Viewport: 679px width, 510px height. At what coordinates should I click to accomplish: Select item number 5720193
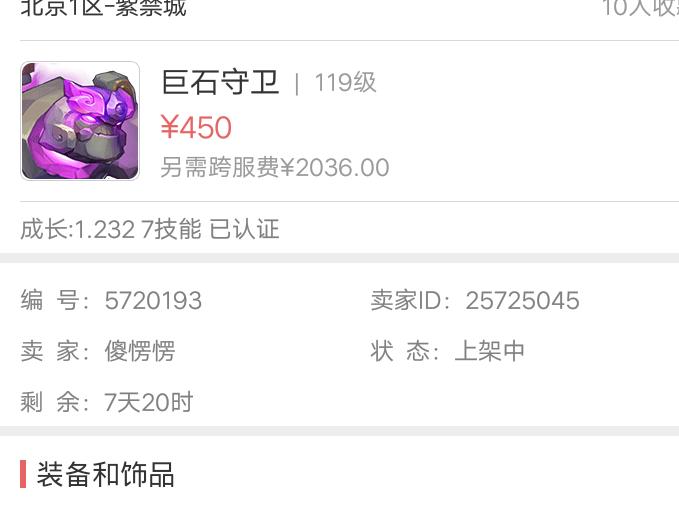[153, 300]
